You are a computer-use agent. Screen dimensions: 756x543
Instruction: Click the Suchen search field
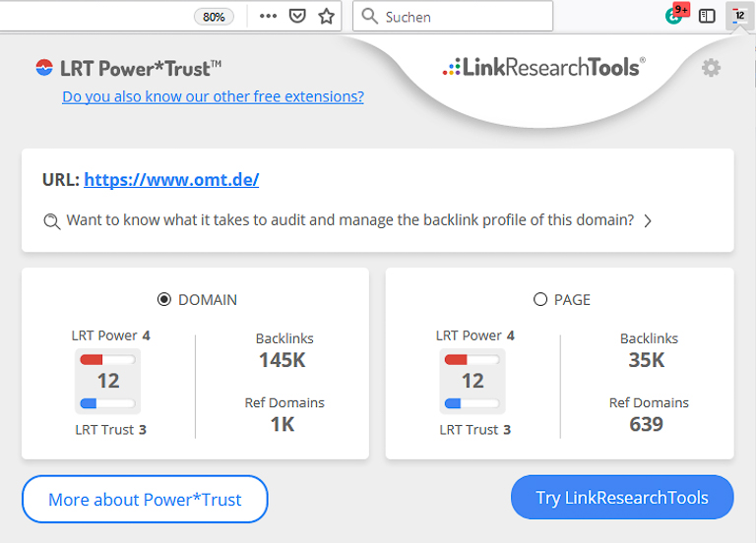click(453, 17)
